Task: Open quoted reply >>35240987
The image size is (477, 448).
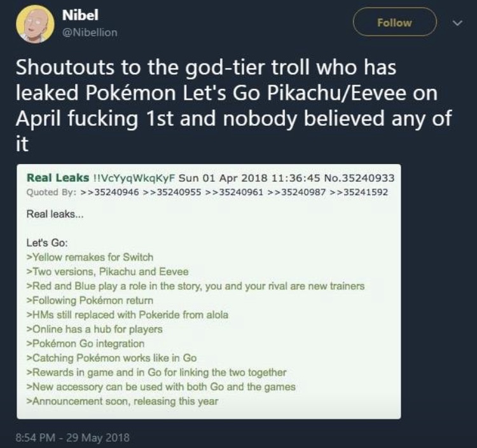Action: click(296, 192)
